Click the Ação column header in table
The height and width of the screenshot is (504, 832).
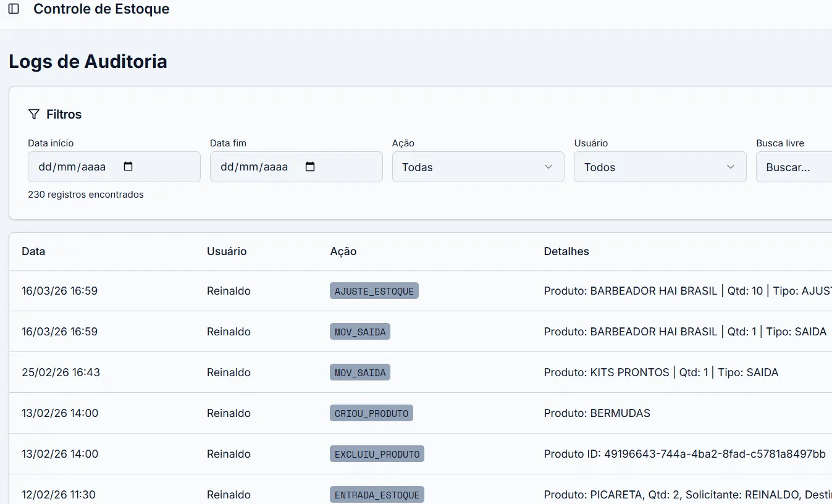[x=343, y=251]
